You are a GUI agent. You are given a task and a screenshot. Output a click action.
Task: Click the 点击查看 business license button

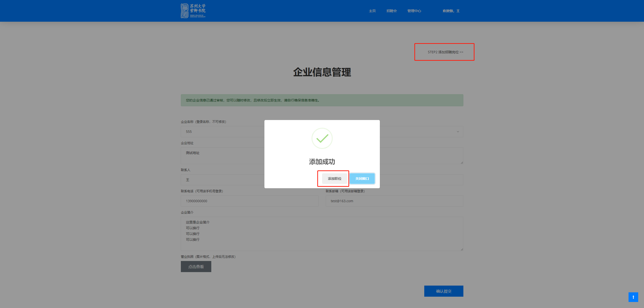pos(196,267)
